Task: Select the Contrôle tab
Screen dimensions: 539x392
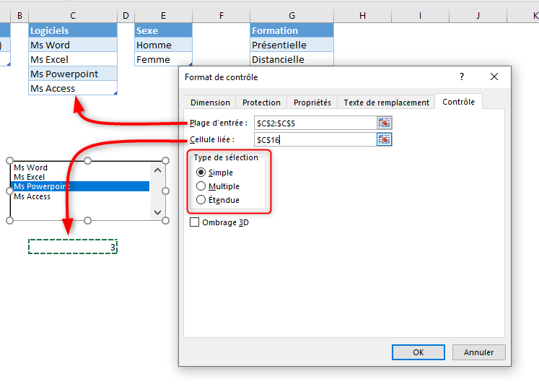Action: click(459, 102)
